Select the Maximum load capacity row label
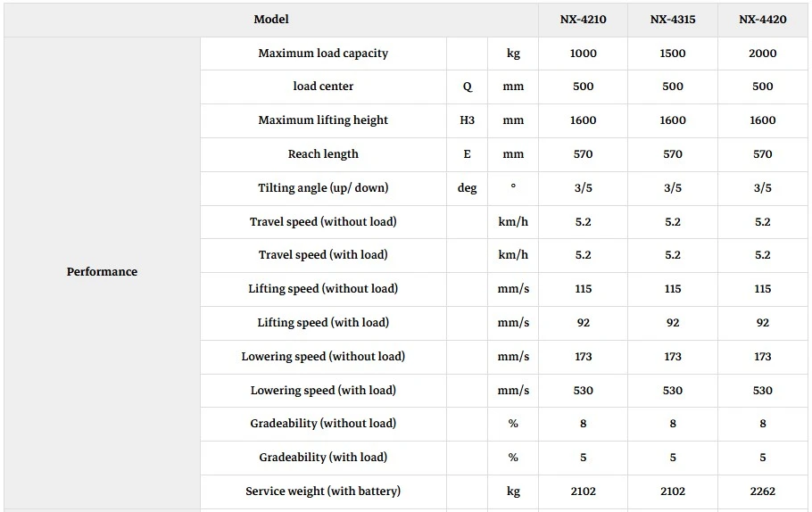This screenshot has width=812, height=512. click(x=323, y=54)
